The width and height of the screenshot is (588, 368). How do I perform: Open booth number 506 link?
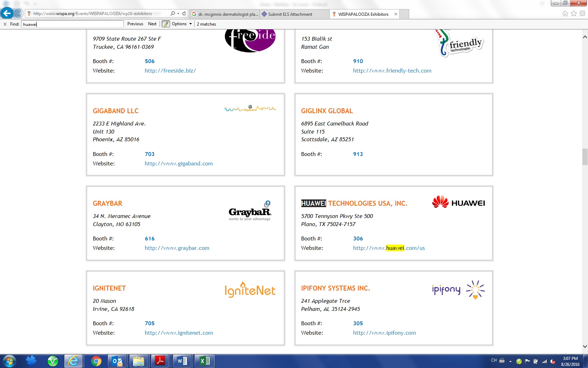pyautogui.click(x=150, y=61)
